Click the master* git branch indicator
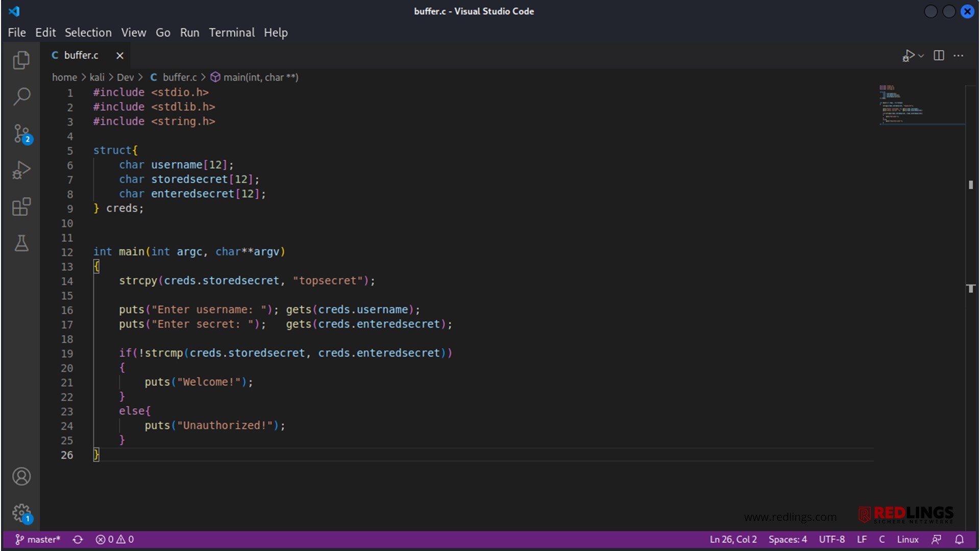980x551 pixels. point(38,540)
